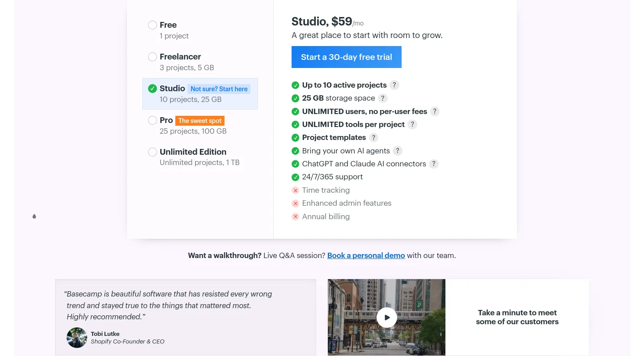
Task: Choose the Freelancer plan option
Action: tap(153, 57)
